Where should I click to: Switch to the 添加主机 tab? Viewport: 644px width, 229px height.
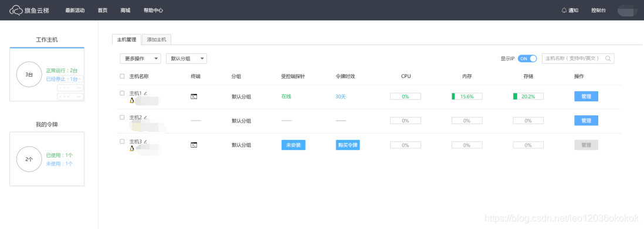[x=157, y=39]
